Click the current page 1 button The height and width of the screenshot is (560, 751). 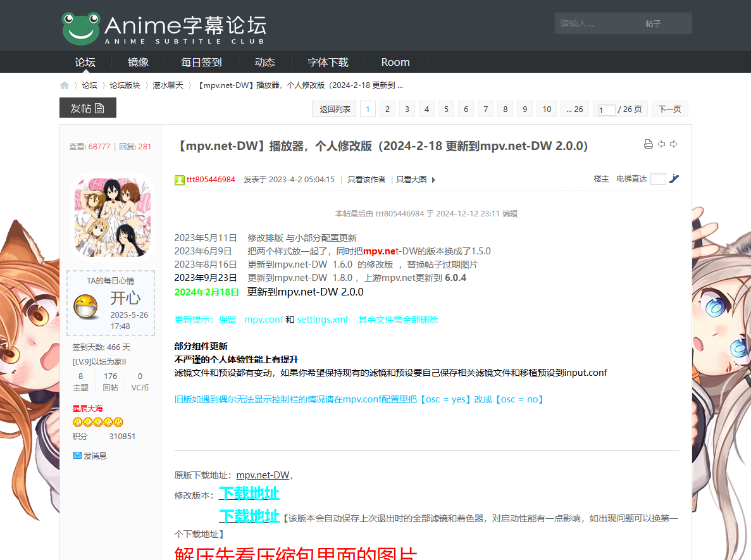pyautogui.click(x=368, y=109)
